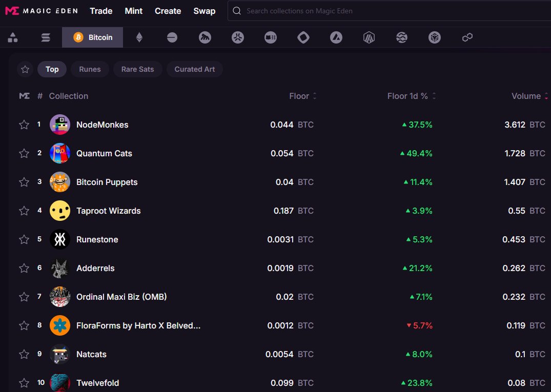This screenshot has height=392, width=551.
Task: Open the NodeMonkes collection link
Action: click(103, 125)
